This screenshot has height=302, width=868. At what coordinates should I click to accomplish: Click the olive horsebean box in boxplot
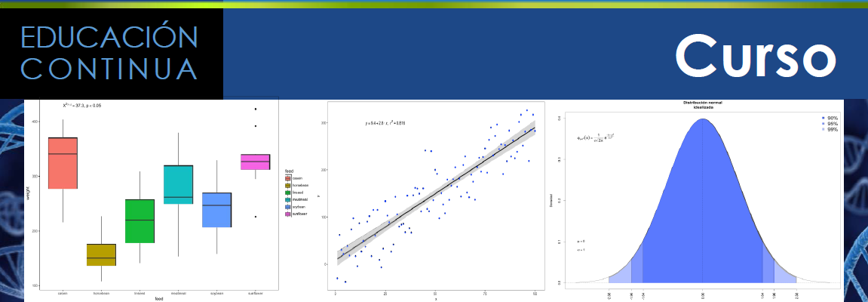pyautogui.click(x=101, y=255)
